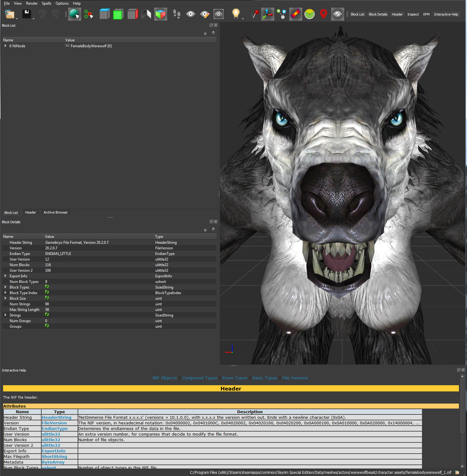The height and width of the screenshot is (476, 467).
Task: Toggle the show hidden crossed-eye icon
Action: (x=337, y=14)
